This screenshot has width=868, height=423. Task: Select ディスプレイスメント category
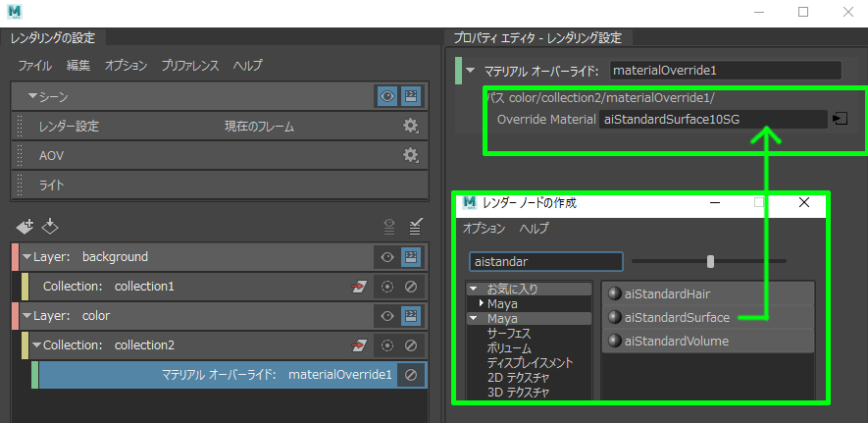pos(531,363)
